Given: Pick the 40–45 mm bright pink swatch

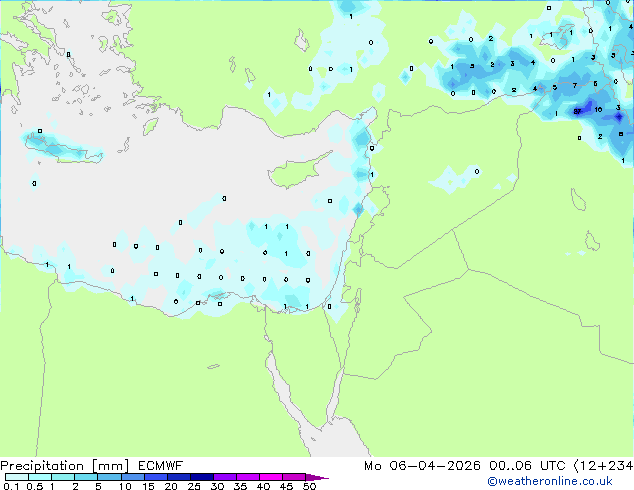Looking at the screenshot, I should pyautogui.click(x=271, y=477).
